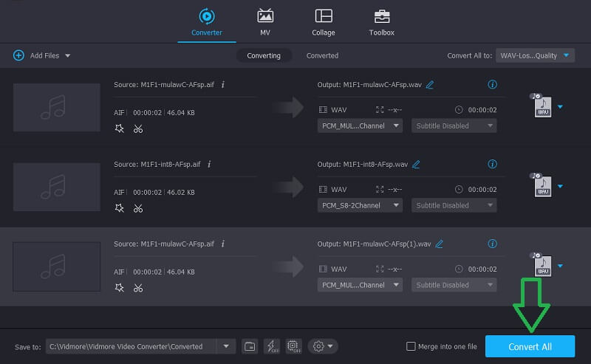Open the PCM_S8-2Channel audio track dropdown
The width and height of the screenshot is (591, 364).
pos(360,205)
